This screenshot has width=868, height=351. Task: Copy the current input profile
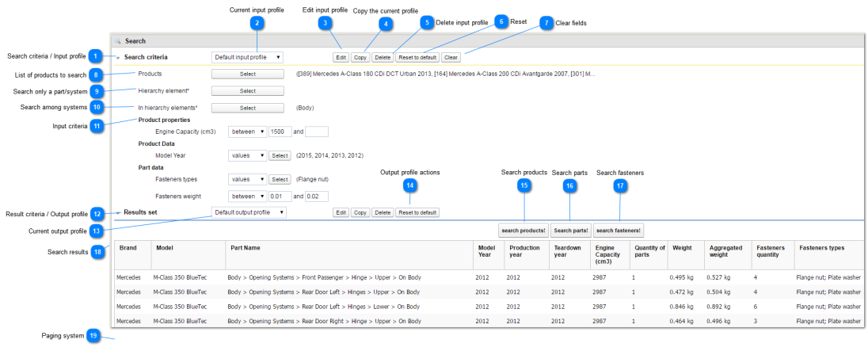tap(360, 58)
